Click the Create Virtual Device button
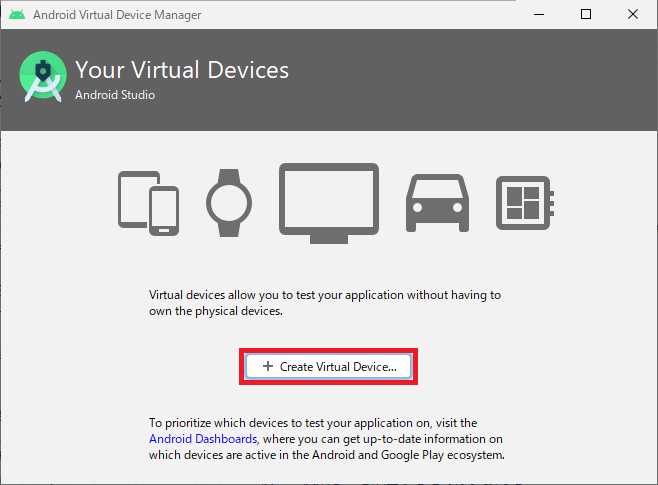The height and width of the screenshot is (485, 658). click(x=329, y=366)
